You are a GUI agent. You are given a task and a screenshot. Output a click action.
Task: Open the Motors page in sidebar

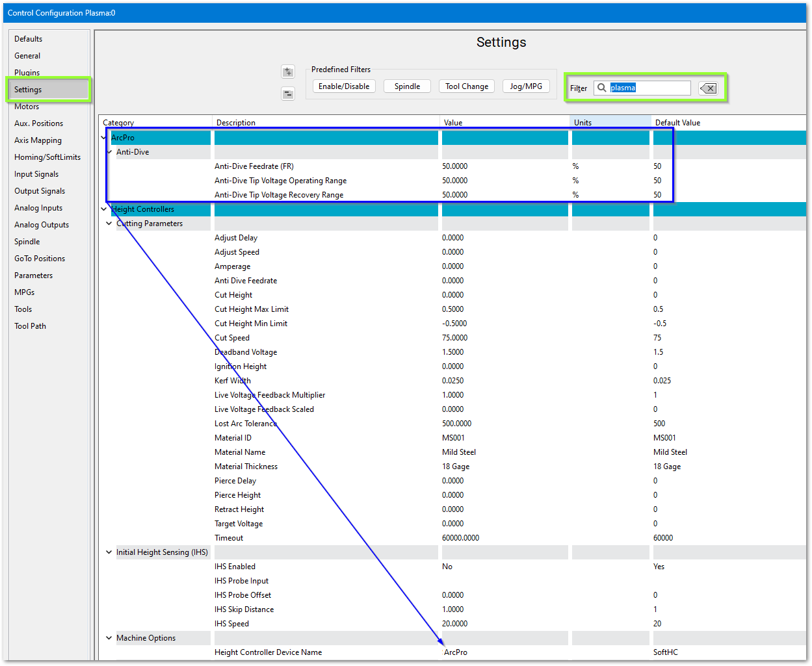[27, 107]
